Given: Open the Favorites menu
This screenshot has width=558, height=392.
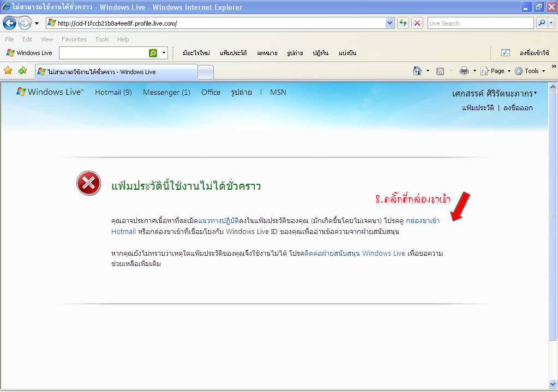Looking at the screenshot, I should (74, 39).
